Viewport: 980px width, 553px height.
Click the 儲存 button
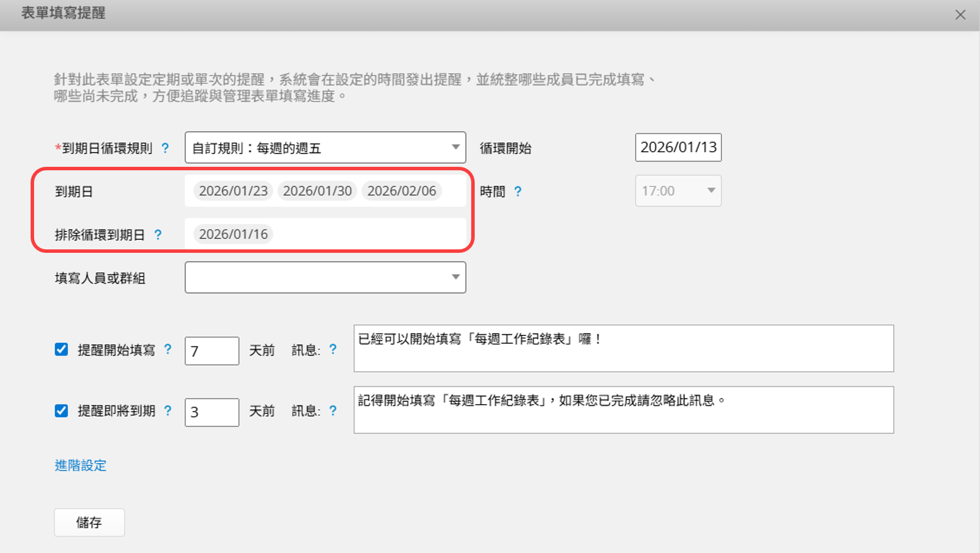(x=89, y=522)
